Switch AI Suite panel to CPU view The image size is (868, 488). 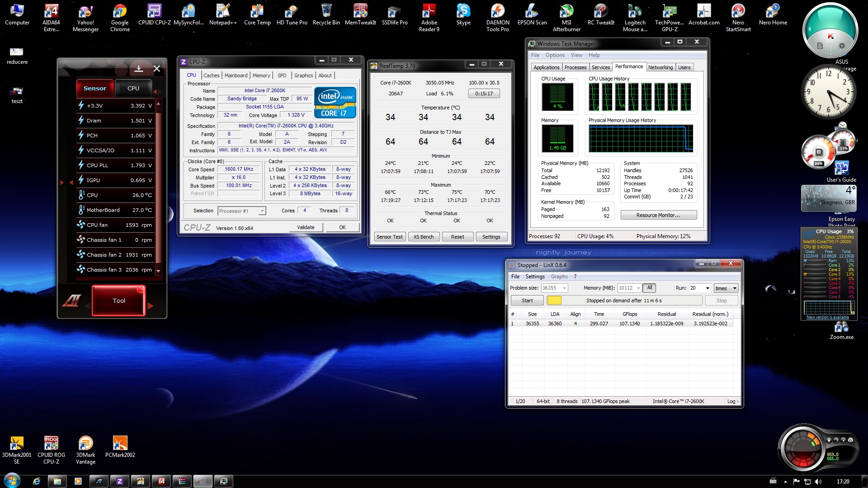[x=133, y=88]
